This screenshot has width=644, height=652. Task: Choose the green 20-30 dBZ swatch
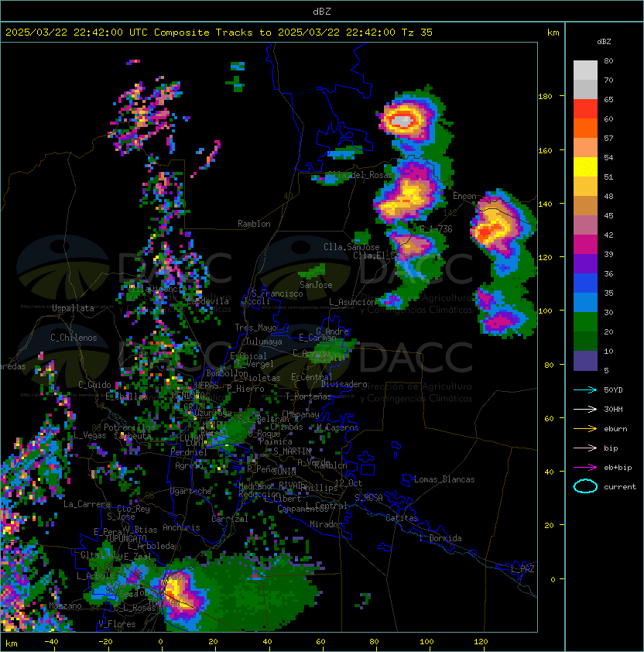point(585,322)
